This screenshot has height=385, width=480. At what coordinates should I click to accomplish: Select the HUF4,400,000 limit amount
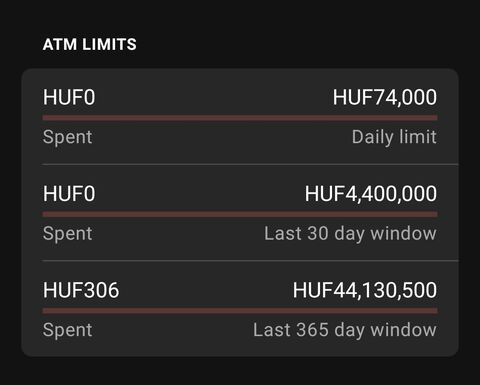pos(371,193)
